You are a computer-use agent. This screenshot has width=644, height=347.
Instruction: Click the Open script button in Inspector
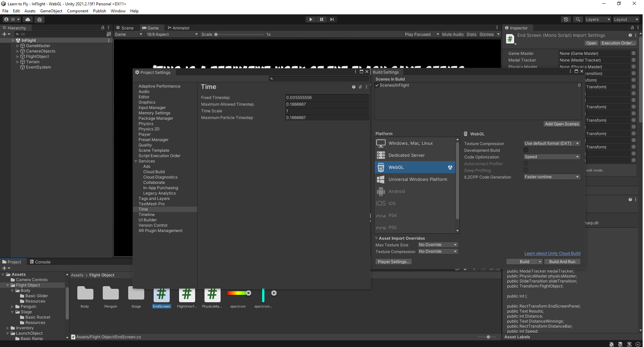[x=591, y=43]
